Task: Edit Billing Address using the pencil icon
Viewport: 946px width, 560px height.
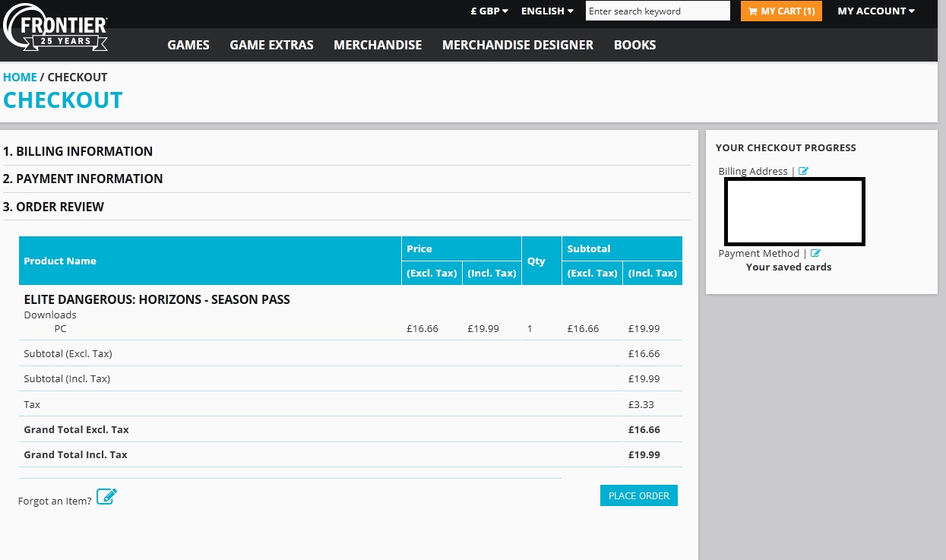Action: pyautogui.click(x=803, y=171)
